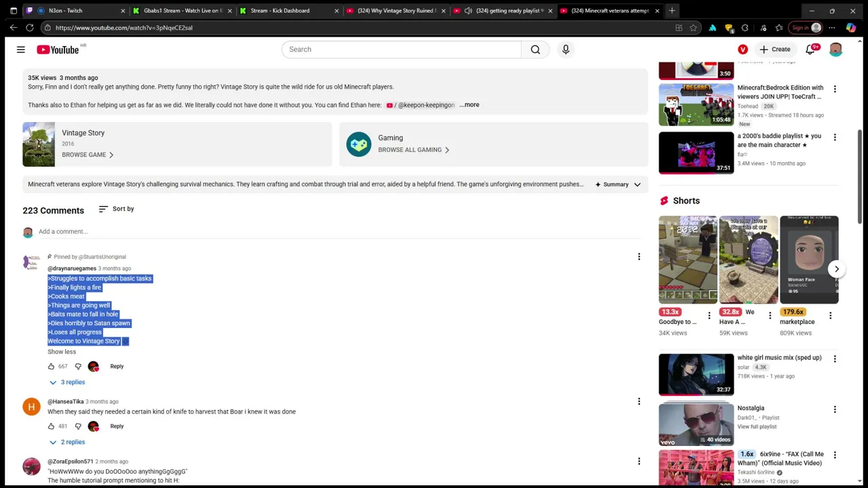The image size is (868, 488).
Task: Expand description with ...more
Action: click(x=469, y=105)
